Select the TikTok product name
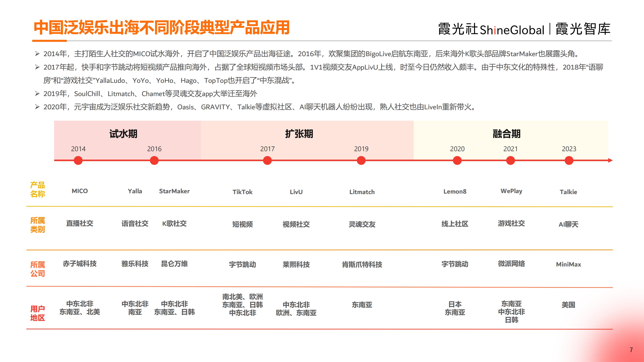The height and width of the screenshot is (362, 644). (x=243, y=192)
